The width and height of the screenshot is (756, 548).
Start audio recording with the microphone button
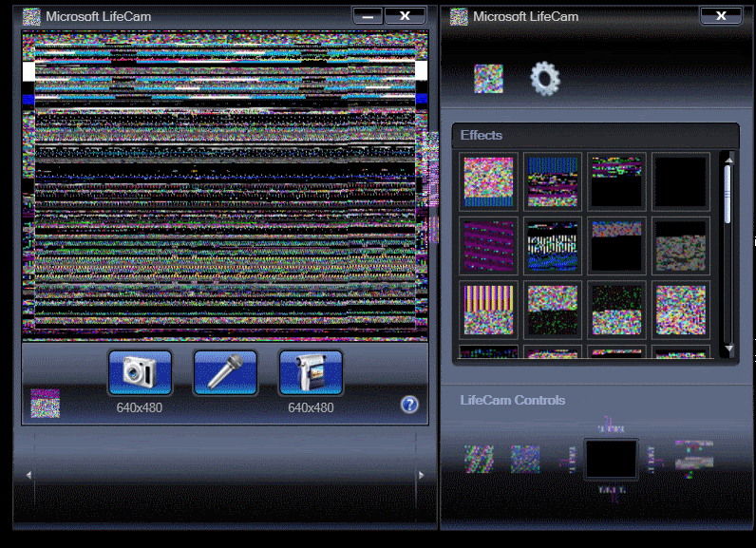pyautogui.click(x=225, y=372)
